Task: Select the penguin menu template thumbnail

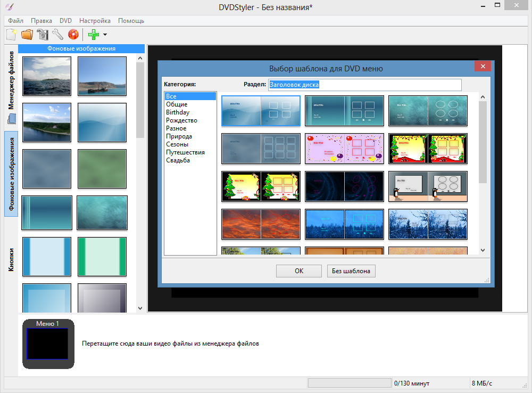Action: pyautogui.click(x=428, y=186)
